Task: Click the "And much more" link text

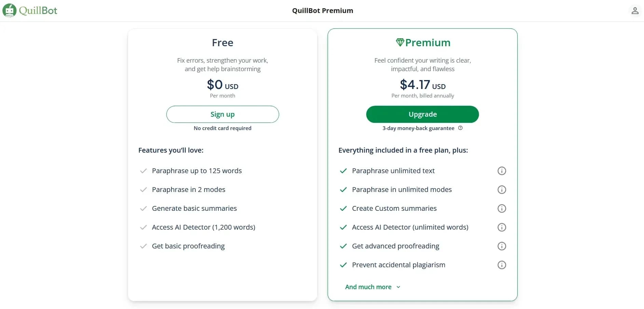Action: coord(368,287)
